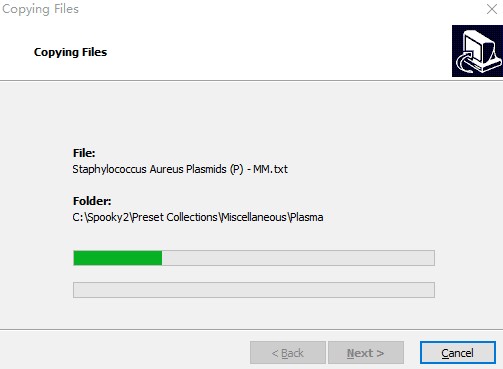The width and height of the screenshot is (503, 369).
Task: Click MM.txt at end of file name
Action: 270,169
